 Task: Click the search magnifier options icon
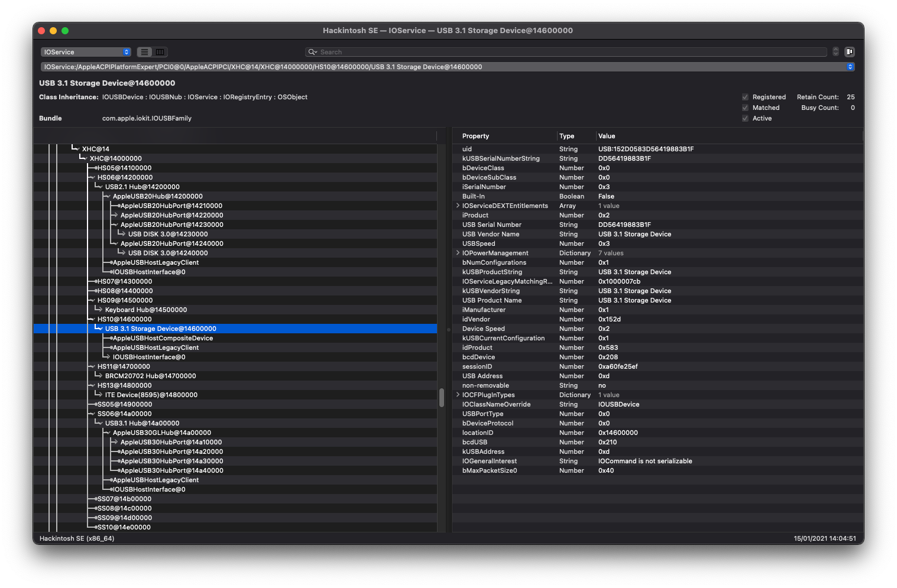[313, 52]
